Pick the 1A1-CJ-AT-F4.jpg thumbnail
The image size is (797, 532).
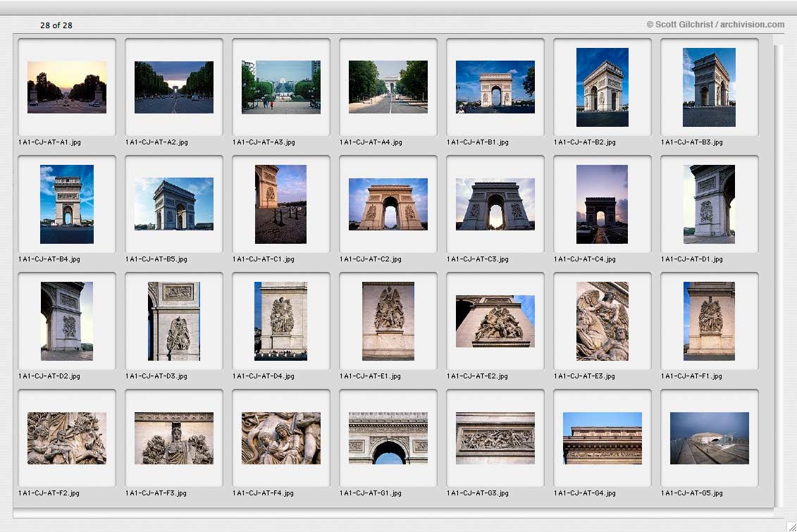[281, 438]
